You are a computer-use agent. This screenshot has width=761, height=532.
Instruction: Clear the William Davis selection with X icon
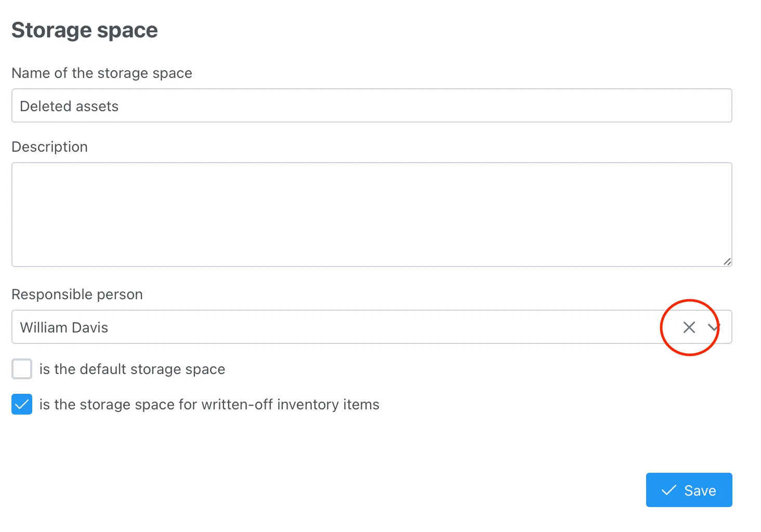tap(689, 327)
